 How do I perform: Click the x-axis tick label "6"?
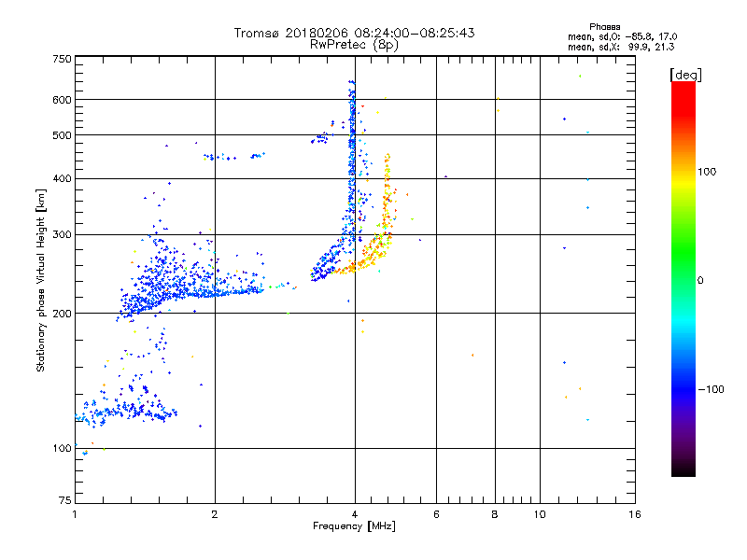point(436,514)
